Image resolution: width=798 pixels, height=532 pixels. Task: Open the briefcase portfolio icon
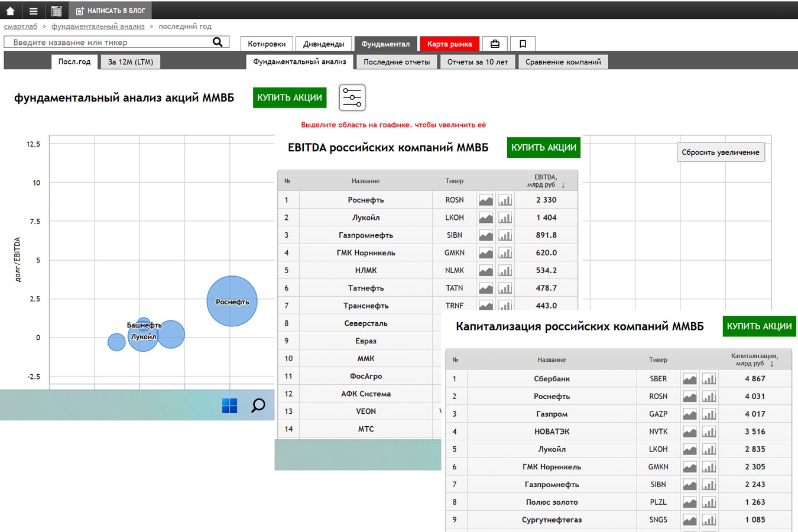tap(495, 44)
